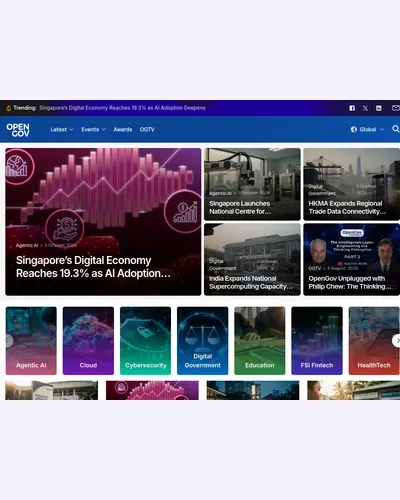Select the HealthTech category card
Image resolution: width=400 pixels, height=500 pixels.
pyautogui.click(x=374, y=341)
